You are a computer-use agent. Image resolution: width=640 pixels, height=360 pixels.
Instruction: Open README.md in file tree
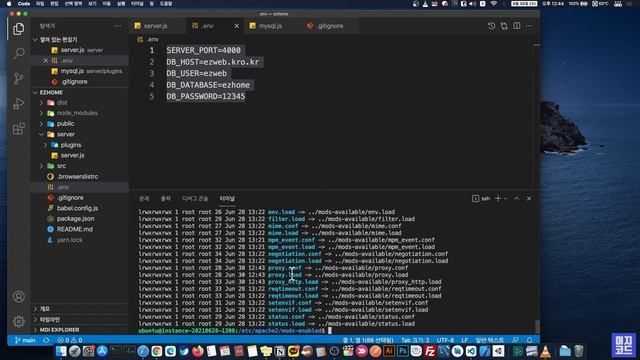click(75, 229)
